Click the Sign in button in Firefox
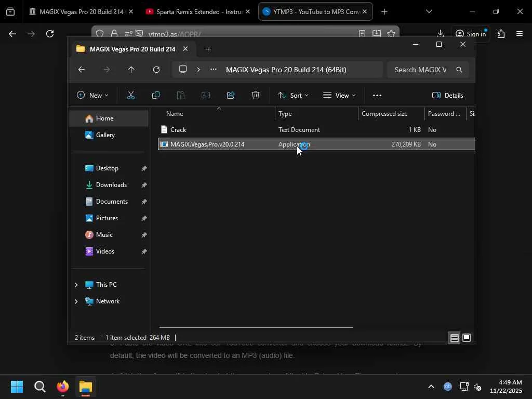This screenshot has height=399, width=532. [x=471, y=34]
